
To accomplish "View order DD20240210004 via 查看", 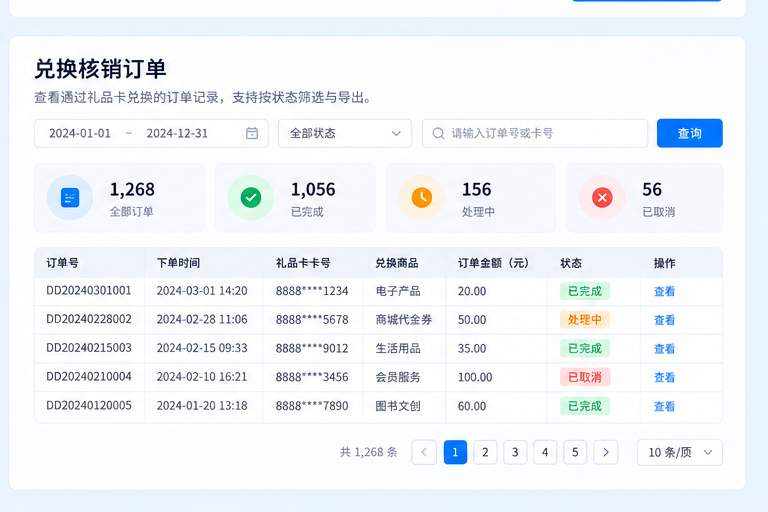I will point(664,377).
